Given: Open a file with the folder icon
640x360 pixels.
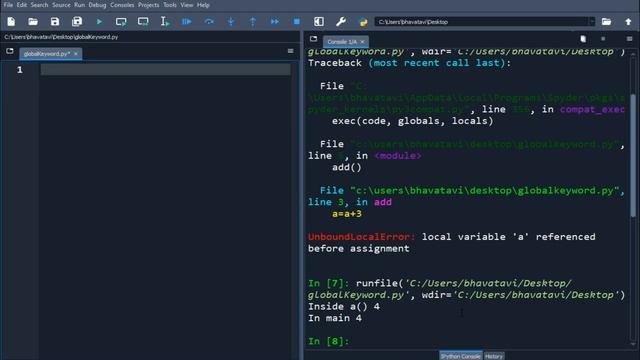Looking at the screenshot, I should pos(33,22).
